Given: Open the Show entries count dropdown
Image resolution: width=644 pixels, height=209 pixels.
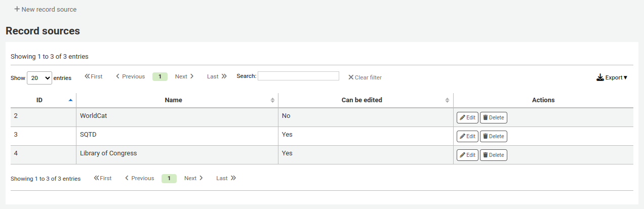Looking at the screenshot, I should [x=39, y=78].
